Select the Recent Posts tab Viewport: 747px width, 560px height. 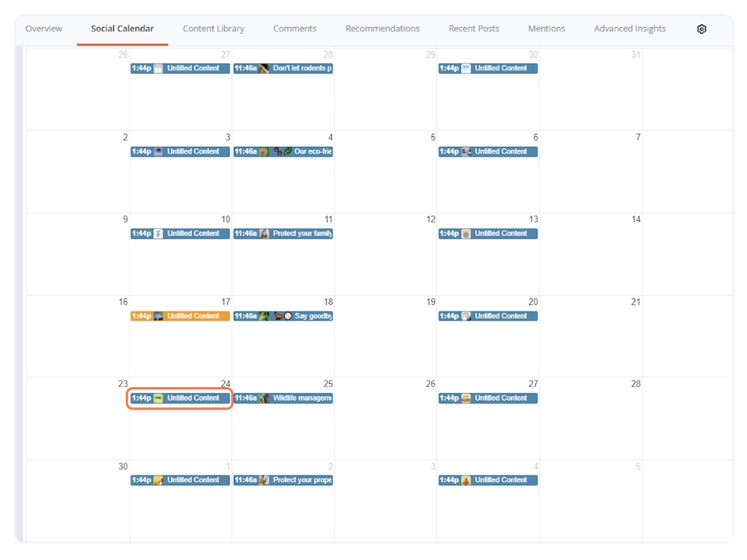pyautogui.click(x=474, y=29)
